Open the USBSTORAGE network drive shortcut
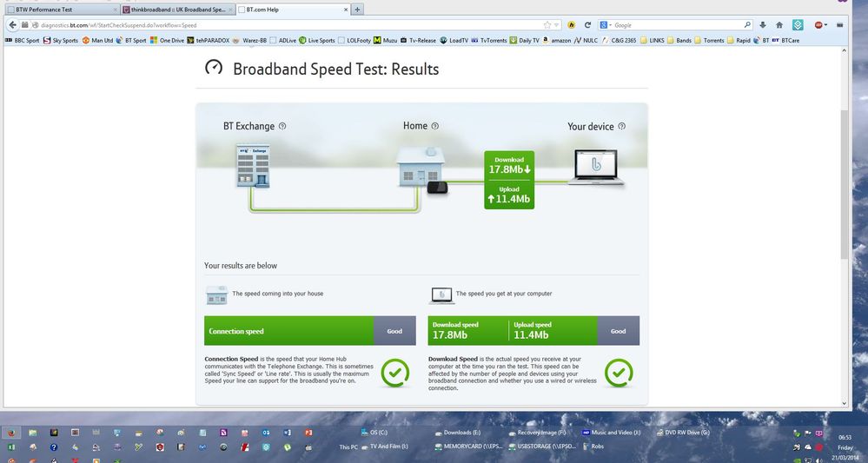The width and height of the screenshot is (868, 463). (x=542, y=446)
